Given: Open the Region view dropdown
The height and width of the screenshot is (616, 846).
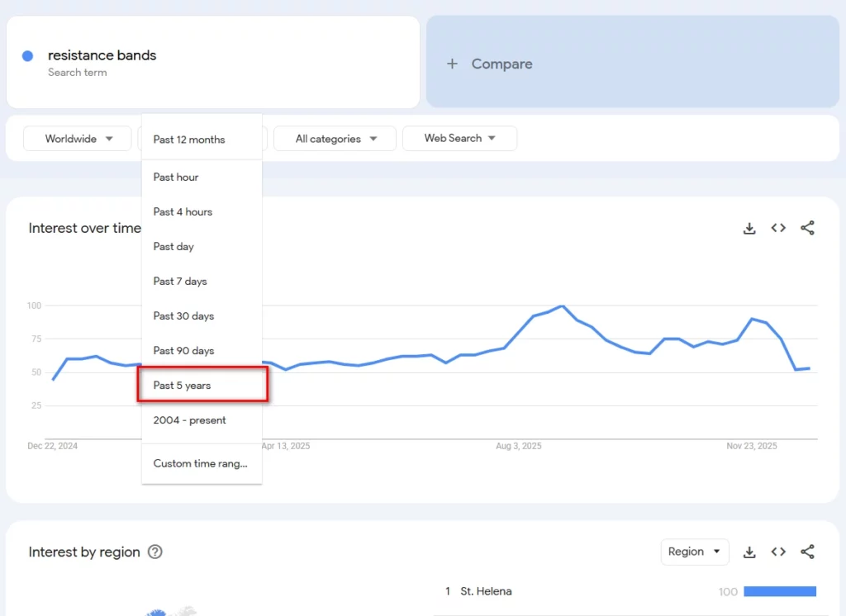Looking at the screenshot, I should (x=694, y=552).
